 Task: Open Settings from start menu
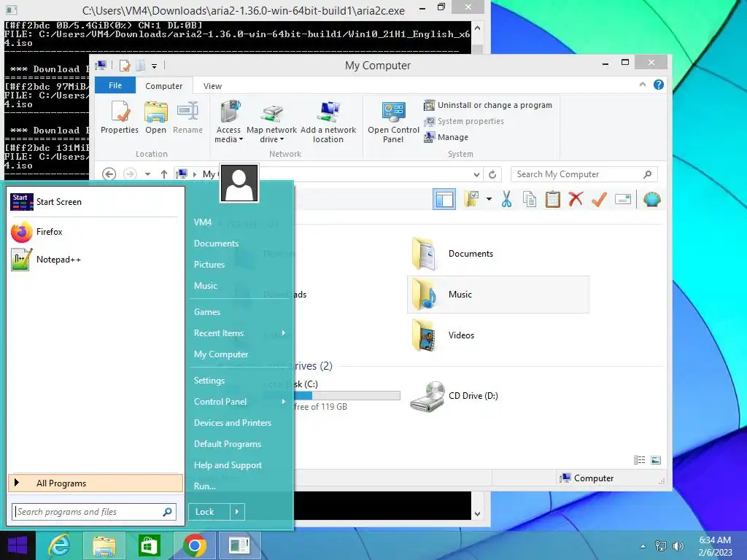[x=209, y=381]
